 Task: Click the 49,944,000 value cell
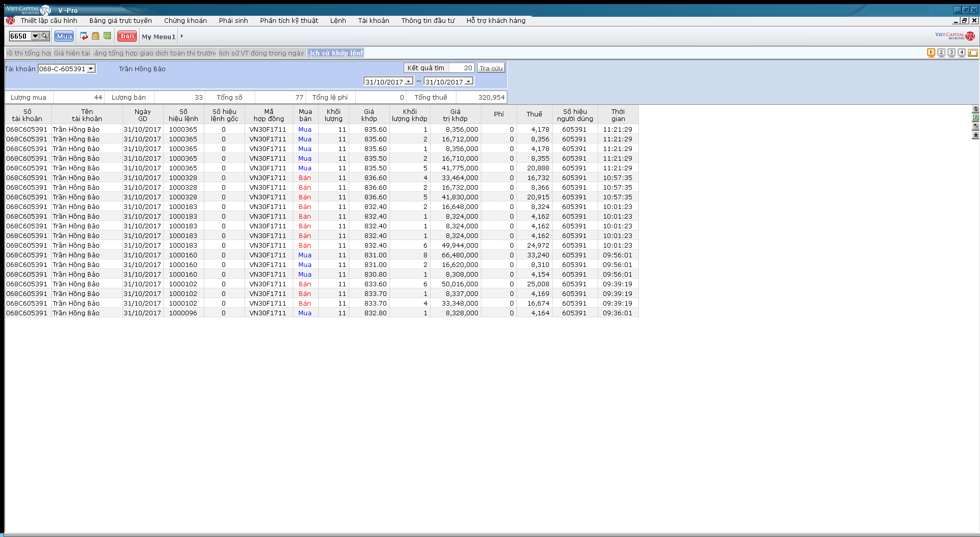455,245
